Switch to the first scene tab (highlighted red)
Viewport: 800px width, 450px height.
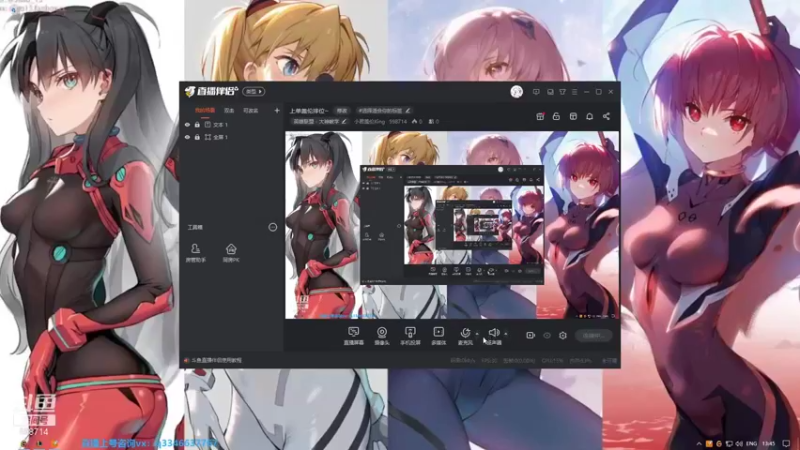click(205, 110)
